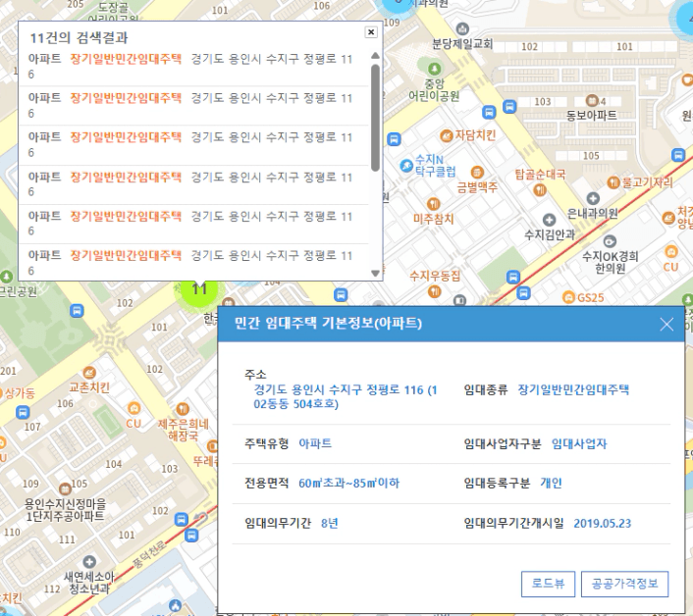Click the 풍덕천로 road label
This screenshot has height=616, width=693.
(x=149, y=554)
